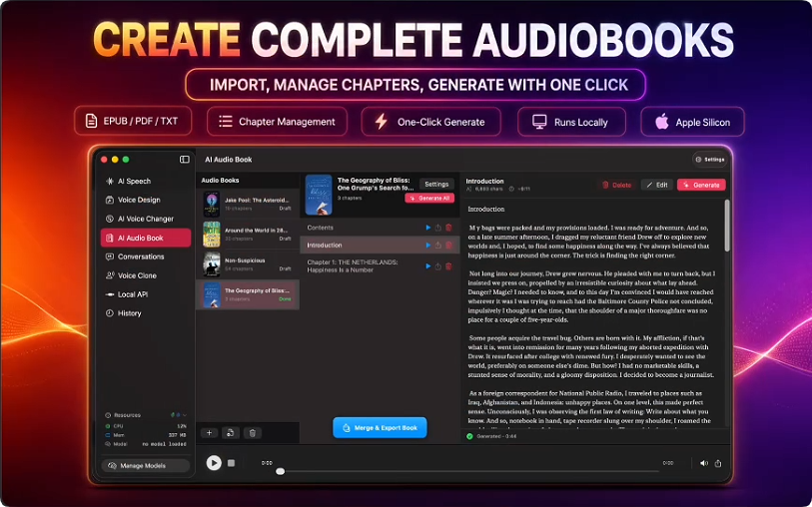Viewport: 812px width, 507px height.
Task: Click the Edit button with pencil
Action: point(657,185)
